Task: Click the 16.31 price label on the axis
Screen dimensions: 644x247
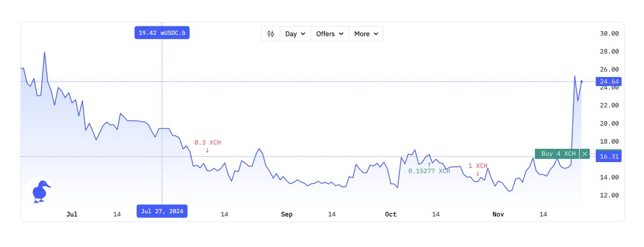Action: tap(608, 156)
